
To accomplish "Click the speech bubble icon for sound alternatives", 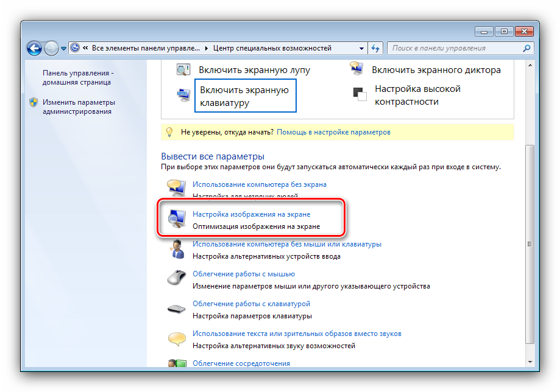I will pyautogui.click(x=177, y=339).
